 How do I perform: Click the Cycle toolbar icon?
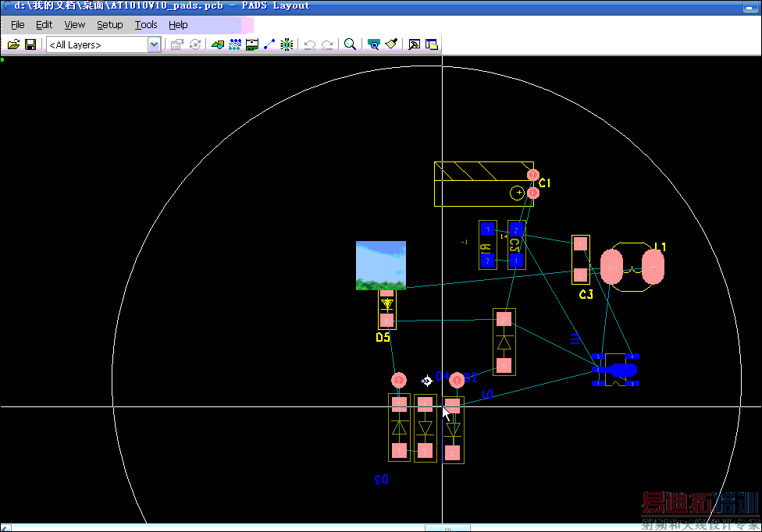pos(195,44)
